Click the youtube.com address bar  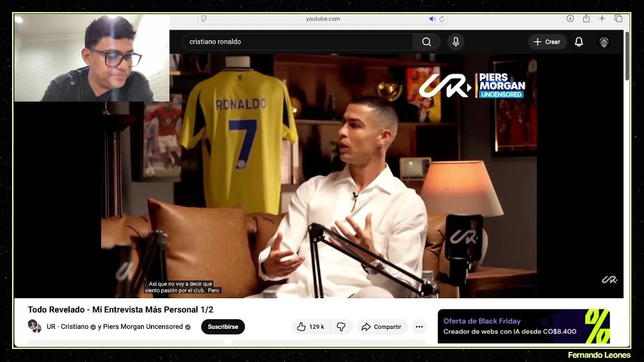pos(323,19)
